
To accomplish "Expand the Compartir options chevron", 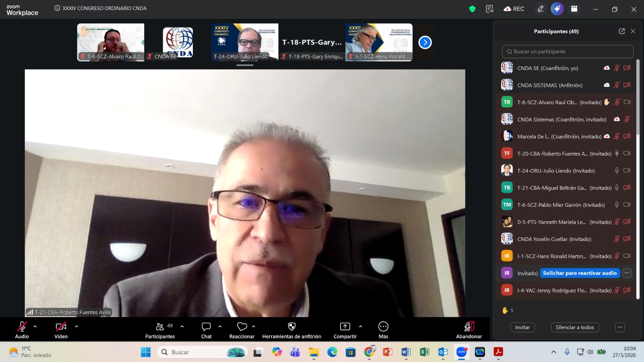I will pos(360,327).
